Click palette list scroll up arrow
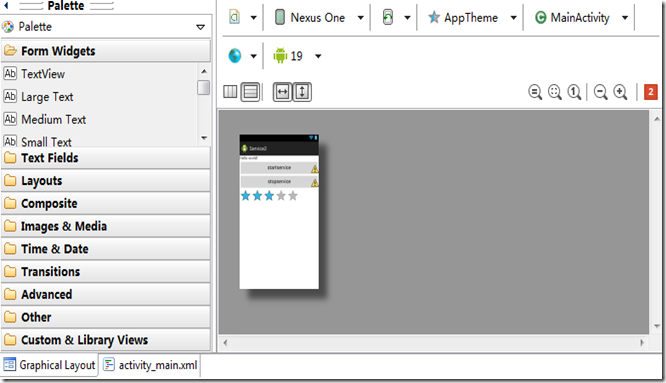Image resolution: width=666 pixels, height=383 pixels. coord(204,71)
